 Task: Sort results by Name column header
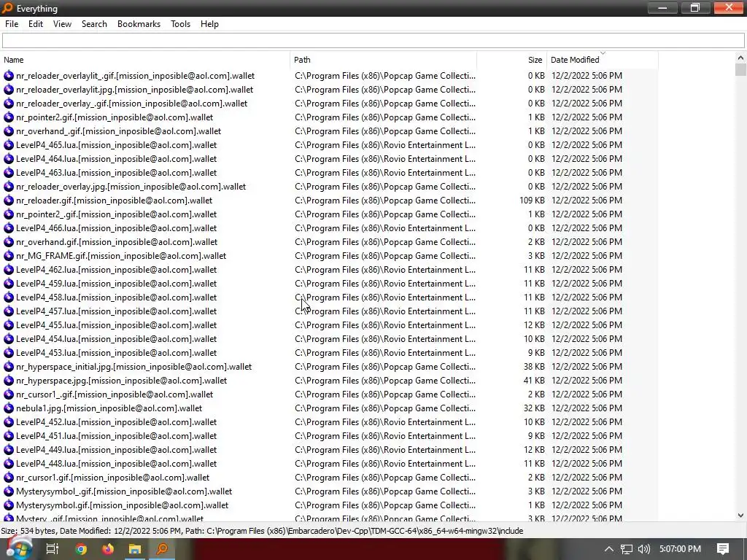(x=145, y=60)
